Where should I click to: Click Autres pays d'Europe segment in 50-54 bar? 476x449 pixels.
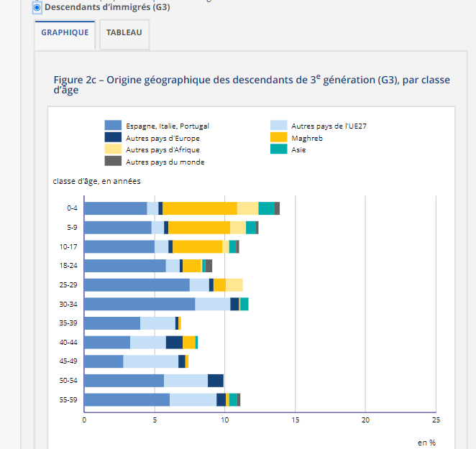[x=215, y=381]
